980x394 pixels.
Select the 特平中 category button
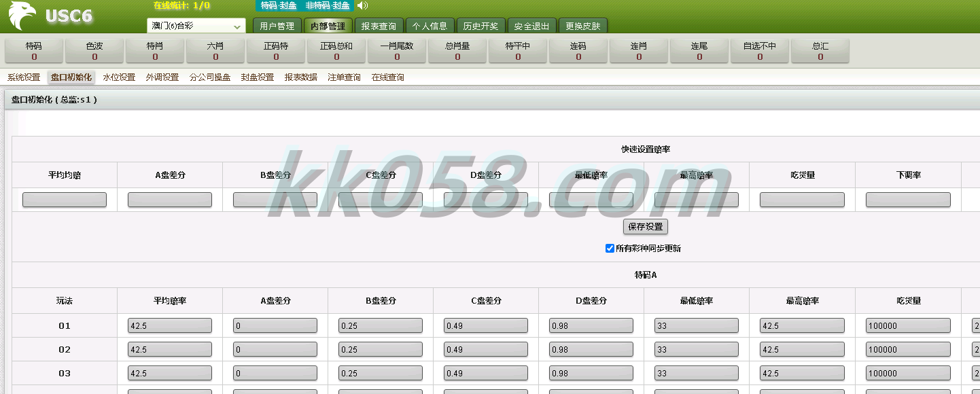coord(518,51)
